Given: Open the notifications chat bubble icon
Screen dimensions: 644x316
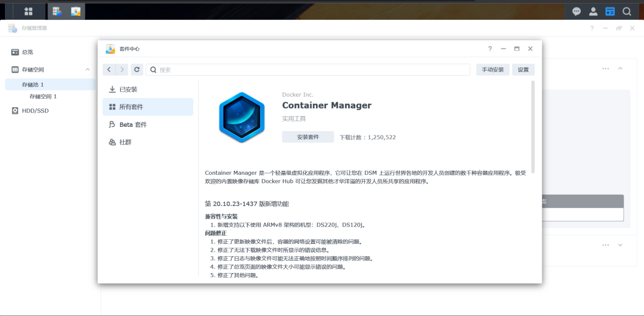Looking at the screenshot, I should pos(577,11).
